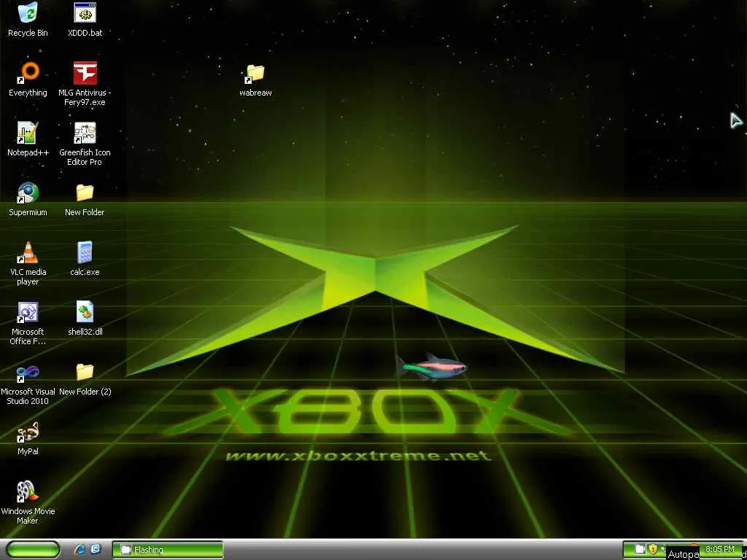The width and height of the screenshot is (747, 560).
Task: Click the yellow security shield tray icon
Action: pos(653,549)
